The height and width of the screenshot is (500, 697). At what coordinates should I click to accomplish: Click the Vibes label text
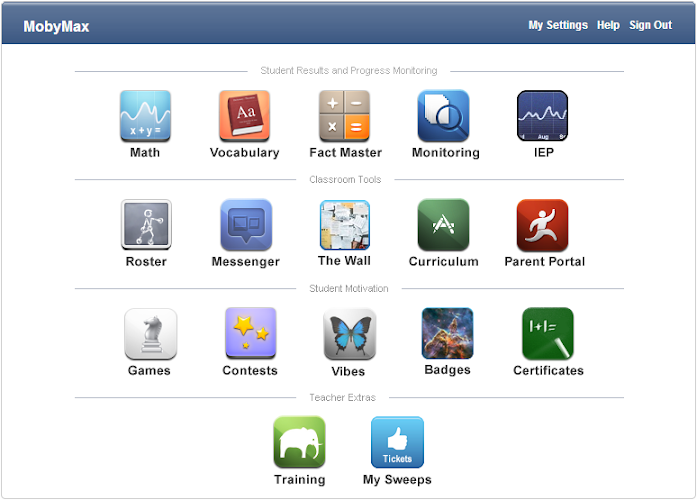tap(348, 371)
